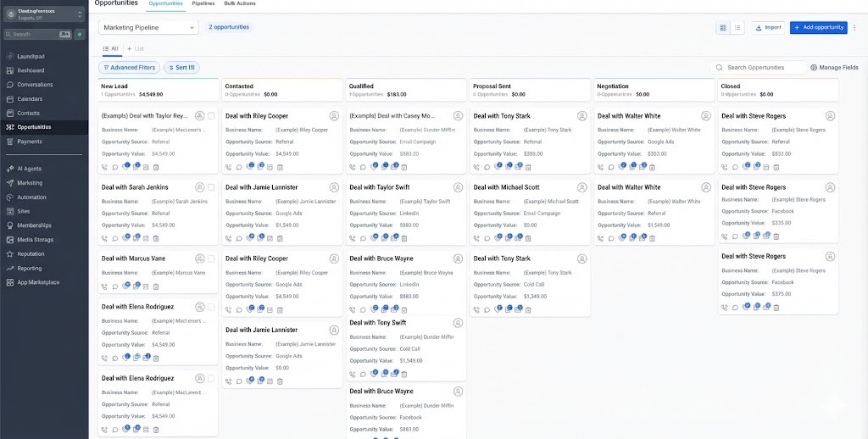Open the Deal with Michael Scott card title
The height and width of the screenshot is (439, 868).
point(506,187)
